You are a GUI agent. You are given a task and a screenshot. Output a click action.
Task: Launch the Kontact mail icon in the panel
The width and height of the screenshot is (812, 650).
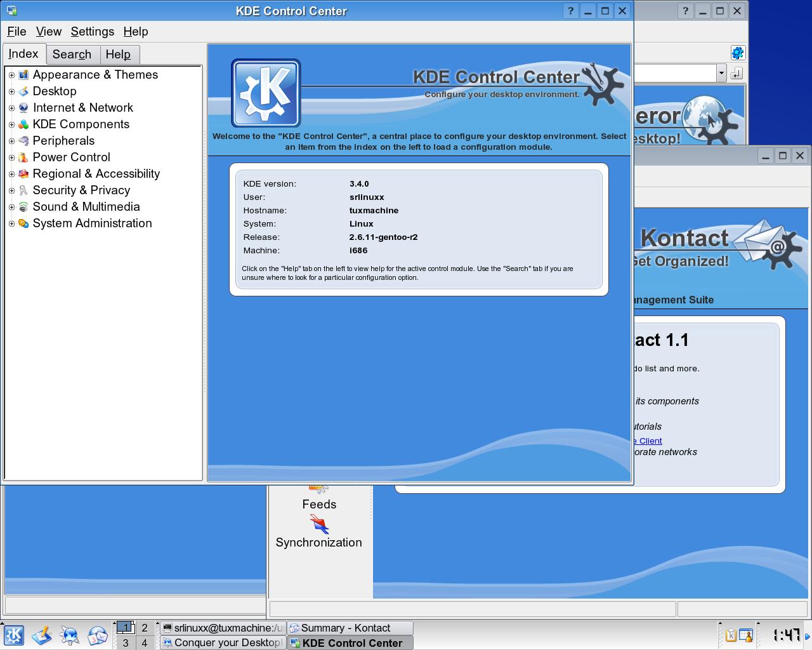[98, 635]
